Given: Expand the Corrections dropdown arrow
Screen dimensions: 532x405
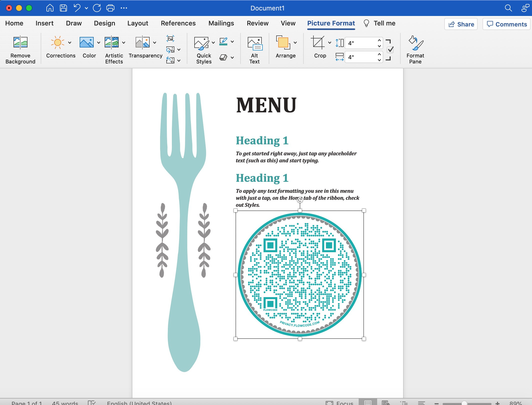Looking at the screenshot, I should [x=70, y=42].
